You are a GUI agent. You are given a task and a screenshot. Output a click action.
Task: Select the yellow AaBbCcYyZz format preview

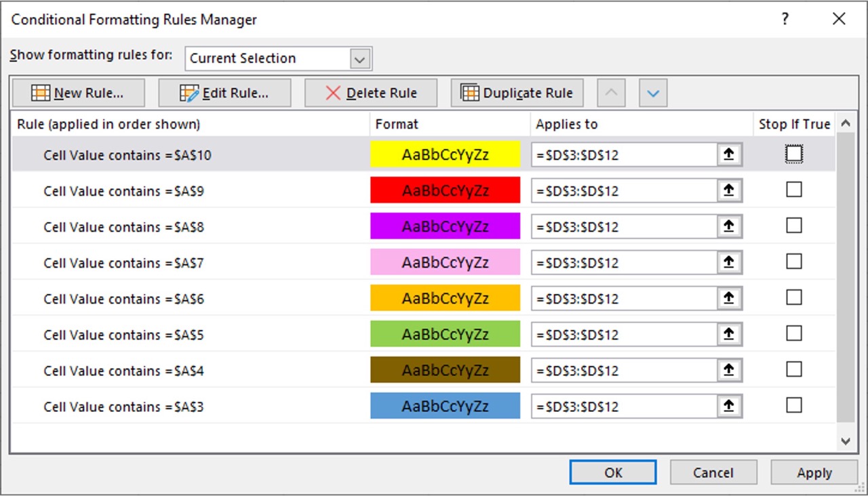pyautogui.click(x=444, y=154)
